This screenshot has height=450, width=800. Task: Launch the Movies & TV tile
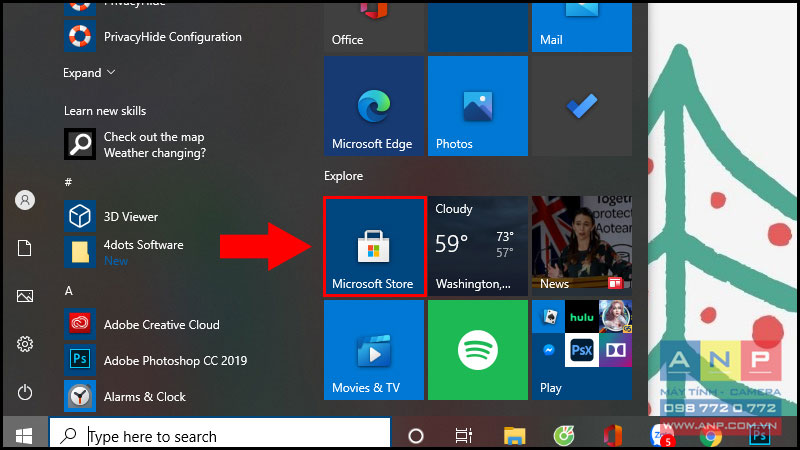click(374, 349)
